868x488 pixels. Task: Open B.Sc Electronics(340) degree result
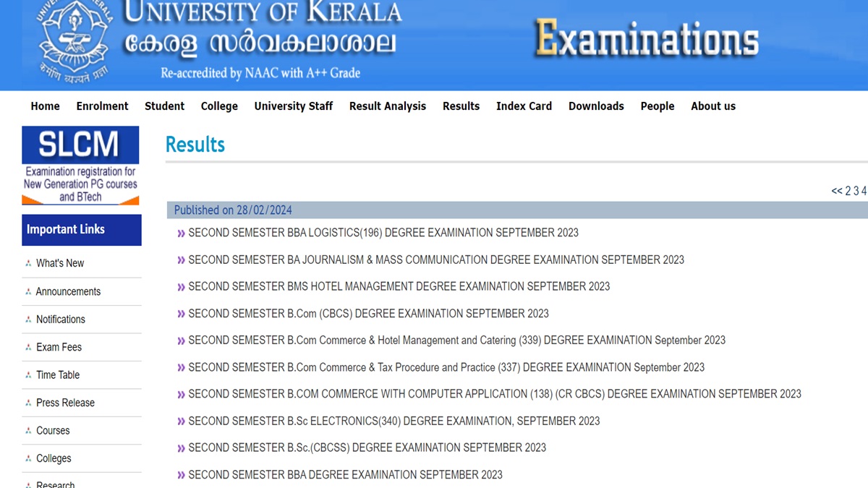[x=394, y=421]
